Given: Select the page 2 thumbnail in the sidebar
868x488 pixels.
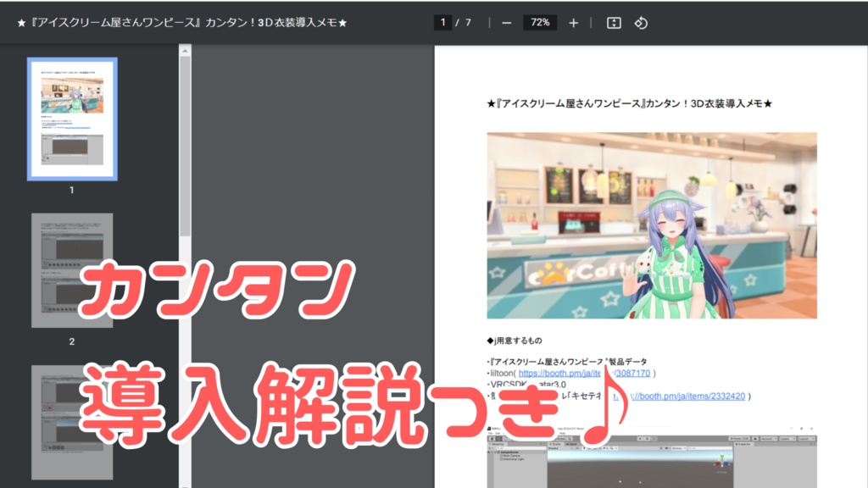Looking at the screenshot, I should pyautogui.click(x=72, y=271).
